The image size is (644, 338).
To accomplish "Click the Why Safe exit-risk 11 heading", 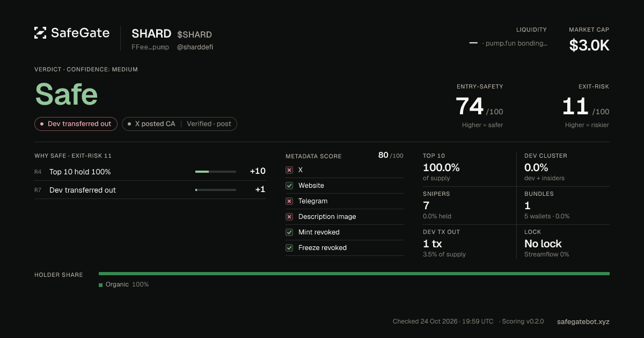I will coord(73,156).
